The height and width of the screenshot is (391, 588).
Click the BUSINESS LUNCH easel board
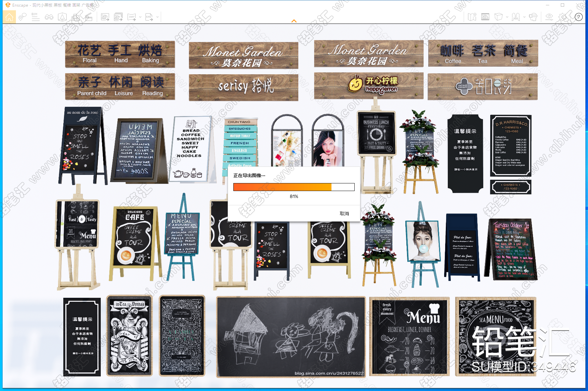376,133
